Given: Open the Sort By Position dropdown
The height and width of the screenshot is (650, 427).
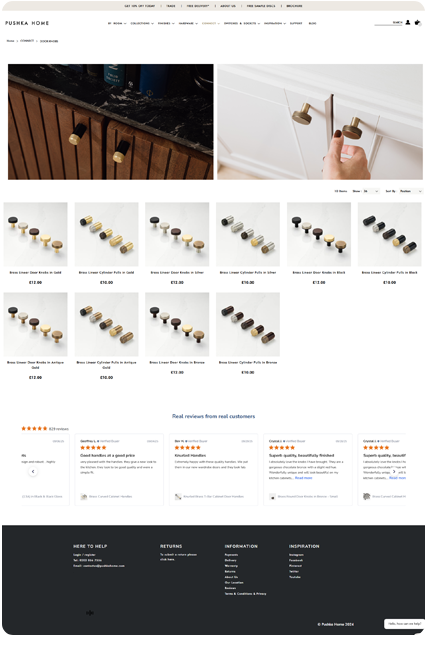Looking at the screenshot, I should (411, 191).
